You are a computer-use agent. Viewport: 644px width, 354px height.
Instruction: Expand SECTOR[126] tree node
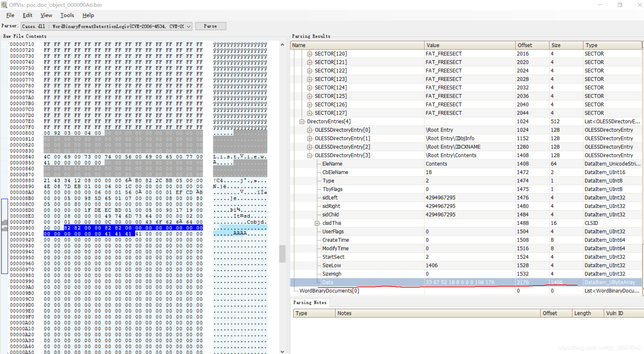click(309, 105)
